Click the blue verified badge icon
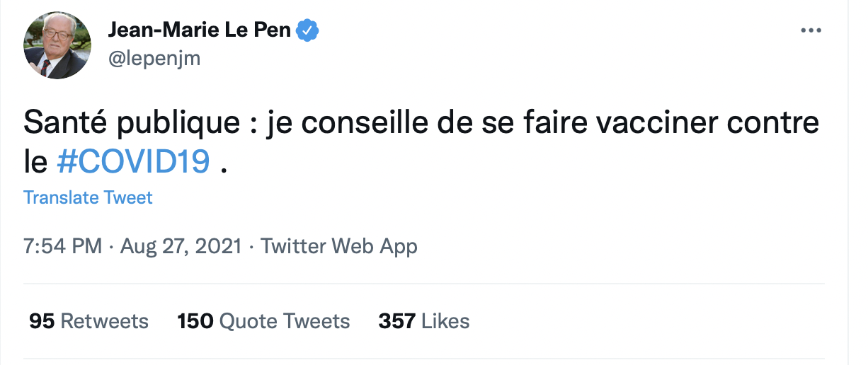Image resolution: width=868 pixels, height=365 pixels. [x=308, y=30]
